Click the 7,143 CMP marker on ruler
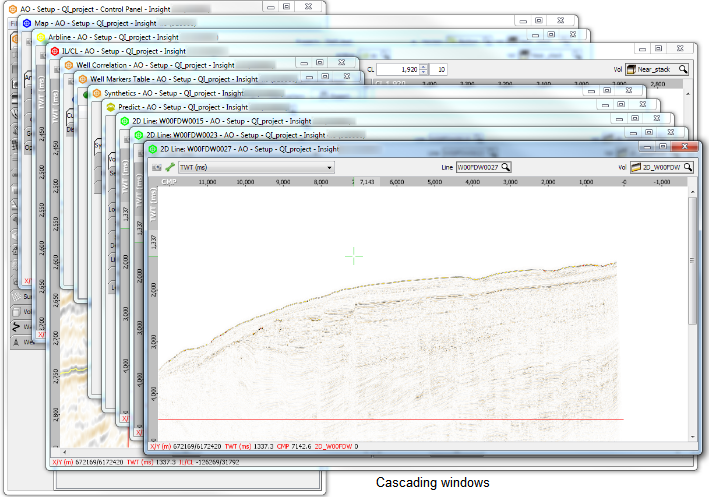This screenshot has width=709, height=497. click(x=367, y=182)
